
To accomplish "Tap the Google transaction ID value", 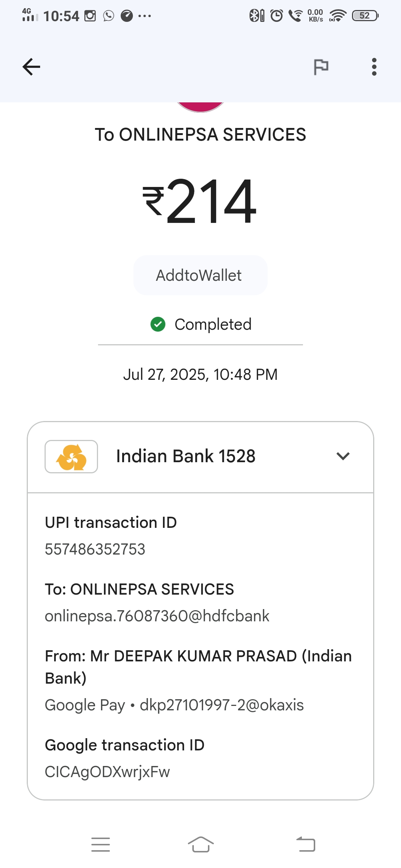I will pyautogui.click(x=107, y=772).
